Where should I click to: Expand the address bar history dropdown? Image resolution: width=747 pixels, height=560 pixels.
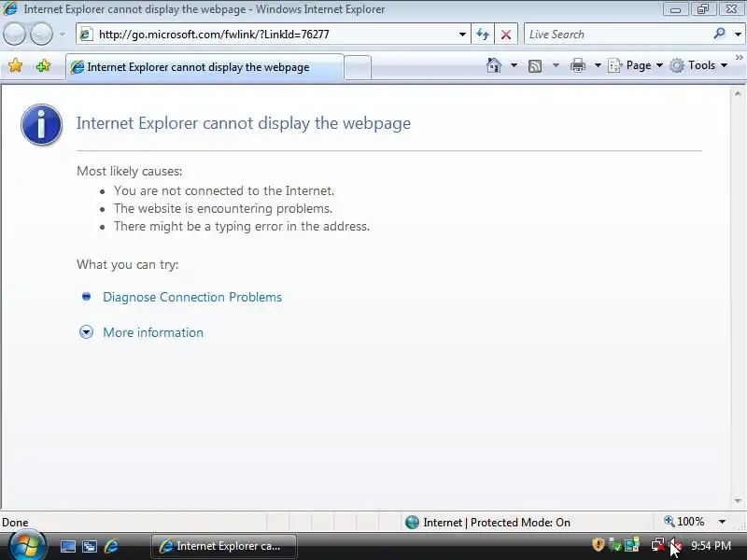(x=462, y=35)
